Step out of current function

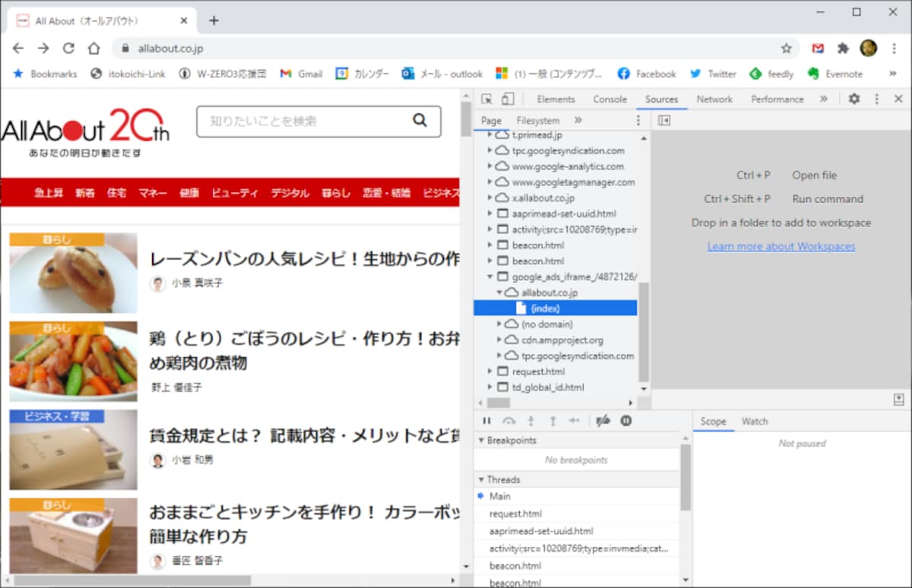pyautogui.click(x=553, y=421)
